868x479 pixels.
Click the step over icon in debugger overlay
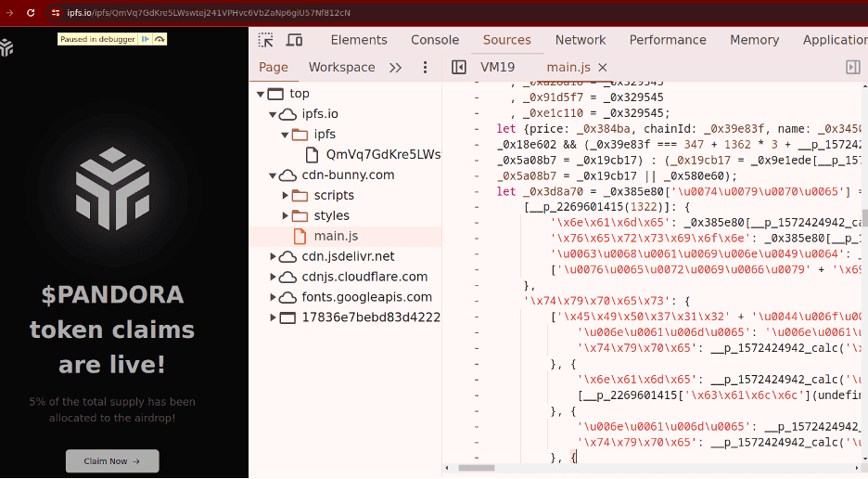click(x=160, y=39)
